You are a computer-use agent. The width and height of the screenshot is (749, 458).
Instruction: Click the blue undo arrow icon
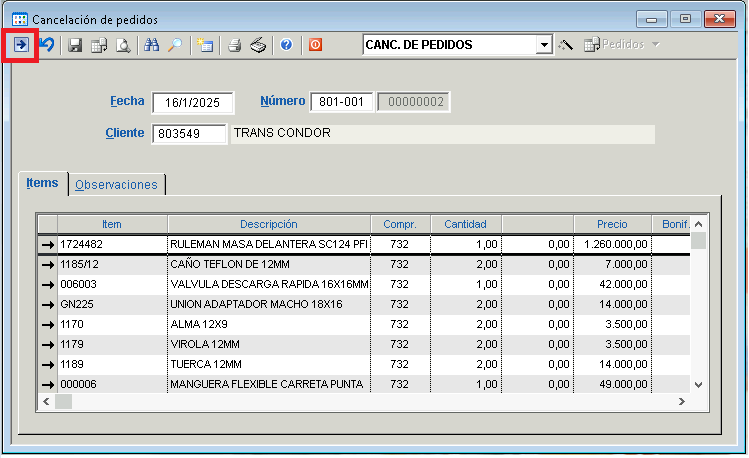[46, 45]
